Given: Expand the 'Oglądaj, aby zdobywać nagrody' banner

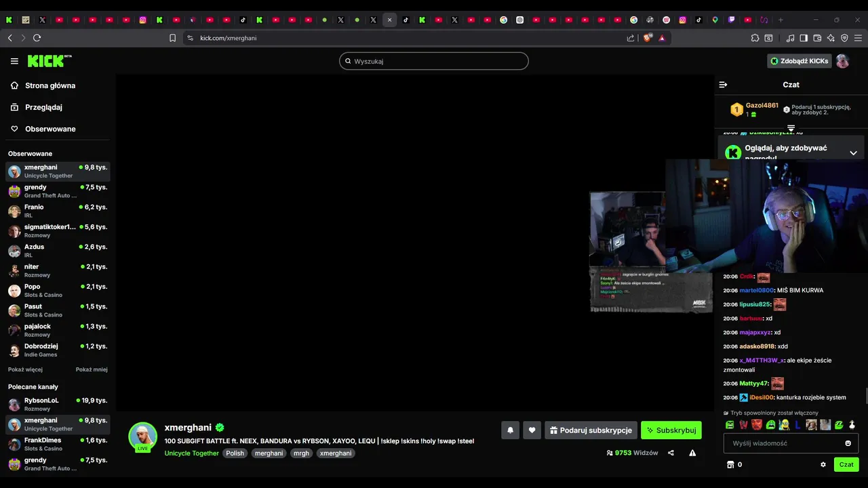Looking at the screenshot, I should pos(853,152).
